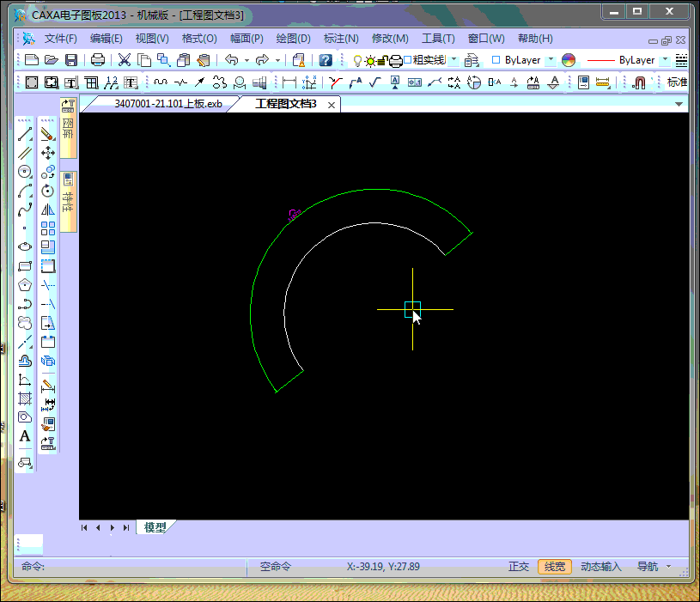
Task: Open the 标注(N) menu
Action: [x=341, y=39]
